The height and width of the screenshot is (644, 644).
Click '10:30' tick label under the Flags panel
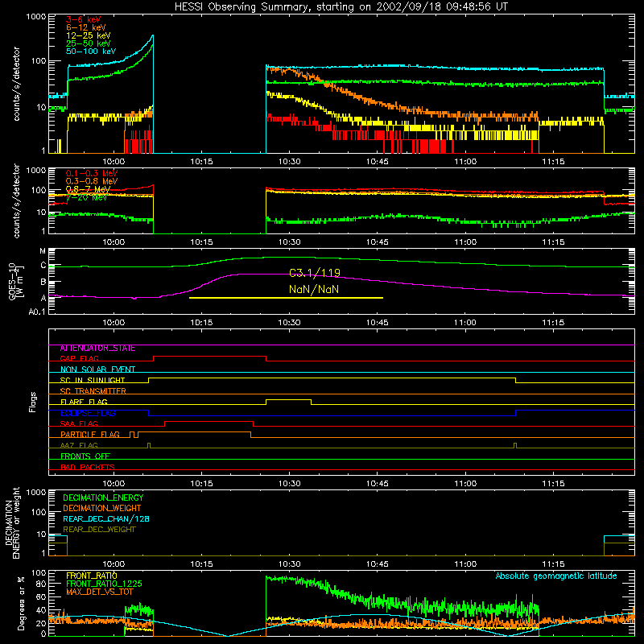click(x=289, y=484)
